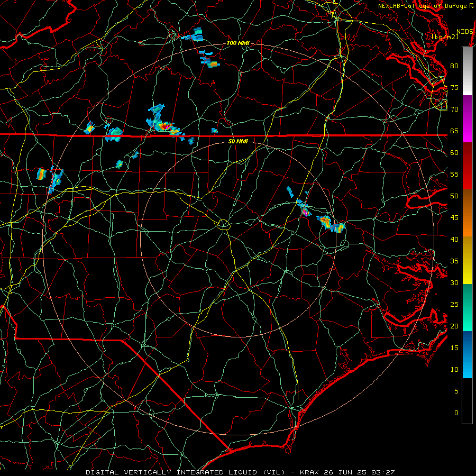Pick the purple-magenta segment of the color bar
The image size is (476, 476).
click(x=467, y=118)
